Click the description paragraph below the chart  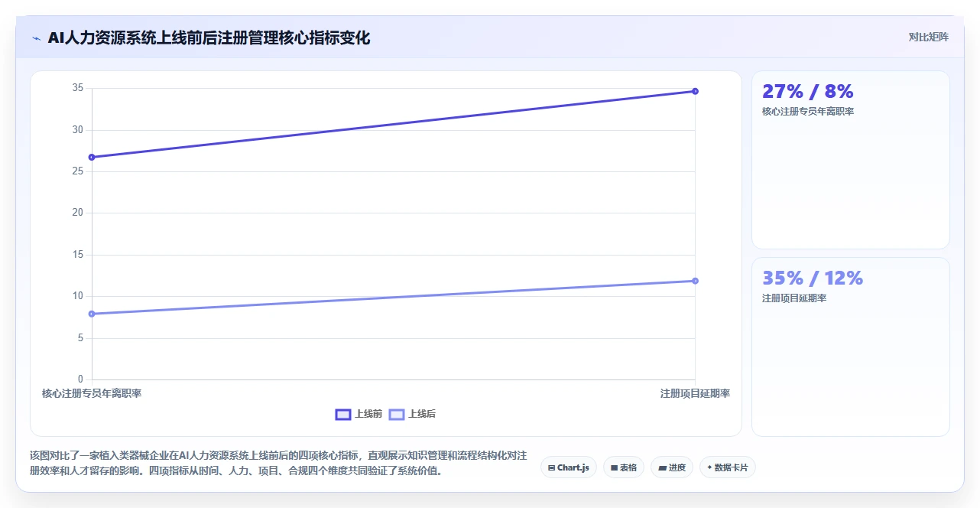(x=278, y=463)
